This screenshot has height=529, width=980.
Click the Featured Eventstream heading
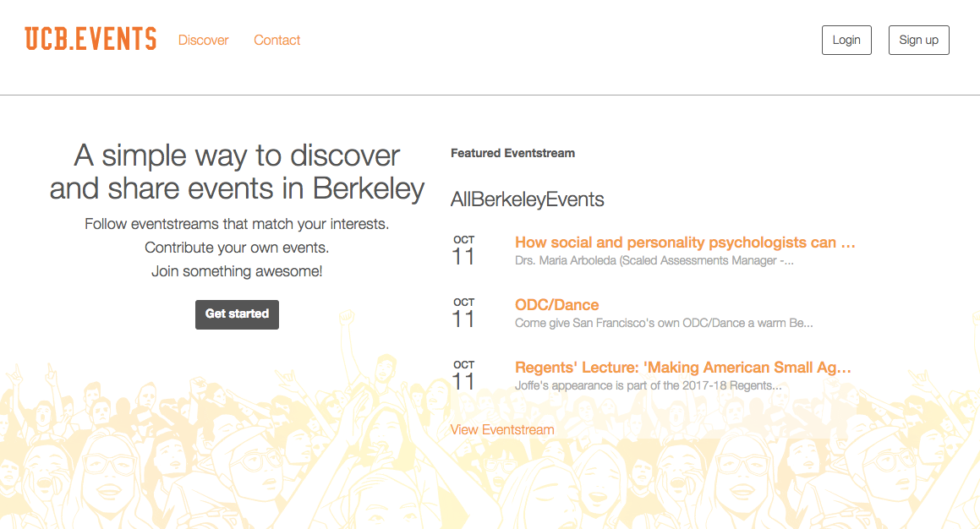pos(512,153)
